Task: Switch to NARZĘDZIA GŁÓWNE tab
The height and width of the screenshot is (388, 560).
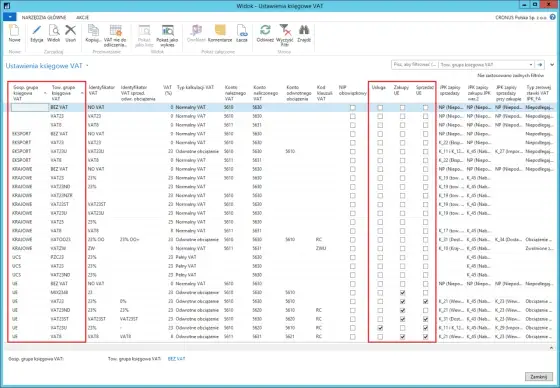Action: 44,17
